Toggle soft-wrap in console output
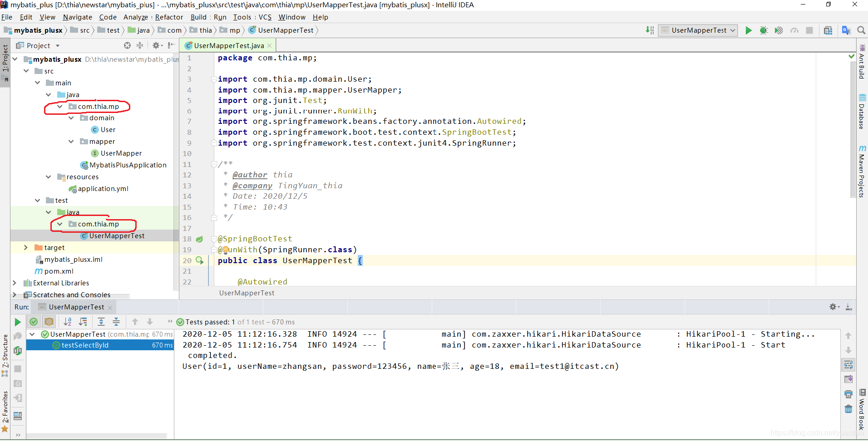 click(x=848, y=365)
